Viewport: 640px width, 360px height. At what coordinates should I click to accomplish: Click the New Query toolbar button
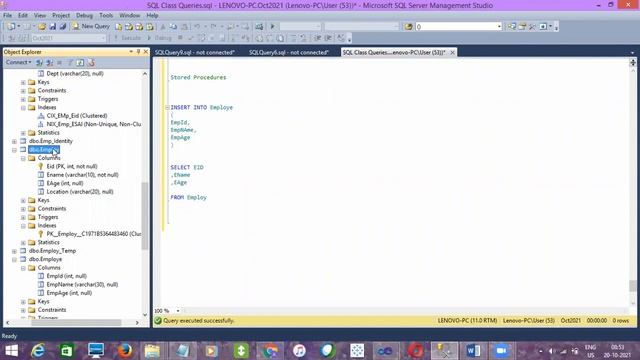pyautogui.click(x=91, y=26)
